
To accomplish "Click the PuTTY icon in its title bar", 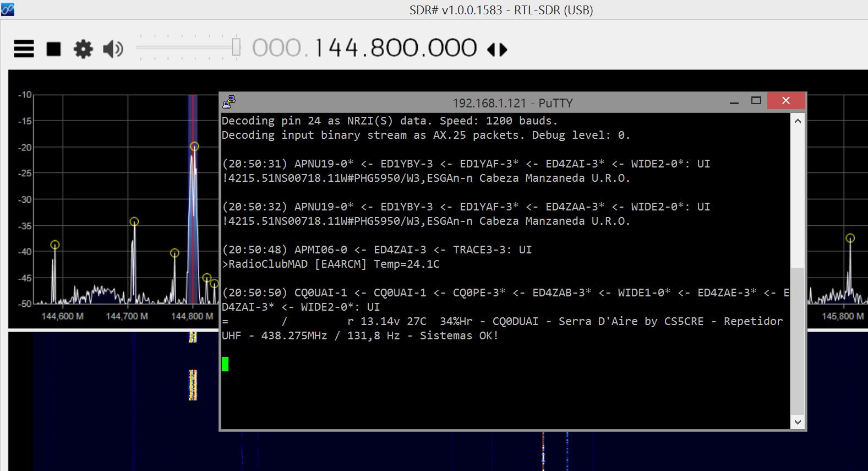I will [229, 102].
